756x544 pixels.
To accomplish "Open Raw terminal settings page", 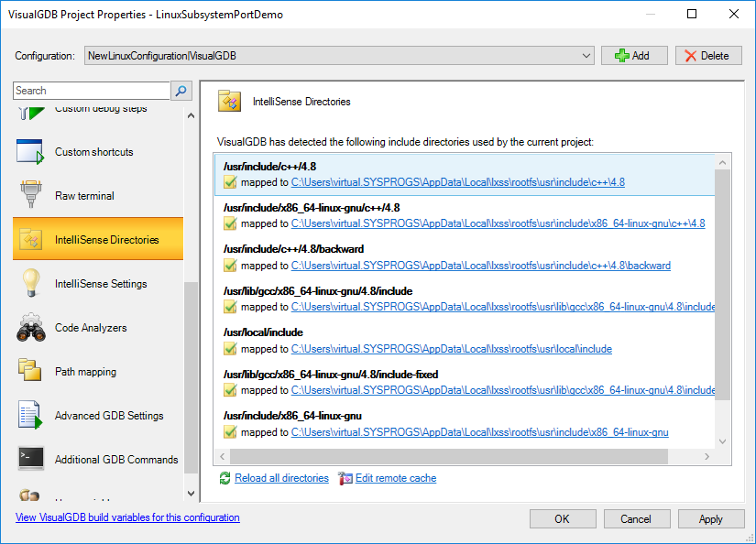I will [98, 196].
